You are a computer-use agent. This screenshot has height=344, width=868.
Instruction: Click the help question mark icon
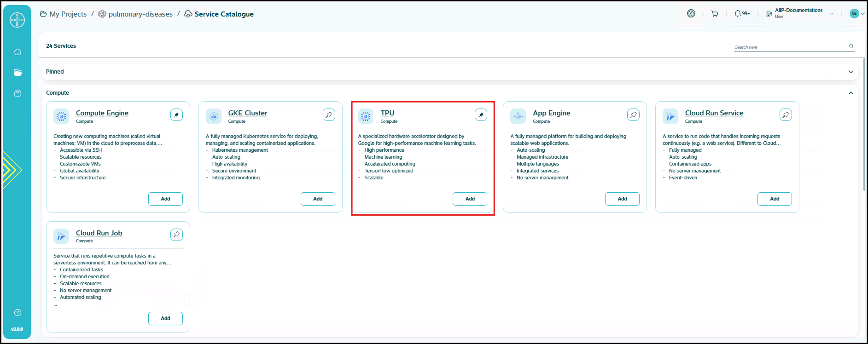pos(17,313)
